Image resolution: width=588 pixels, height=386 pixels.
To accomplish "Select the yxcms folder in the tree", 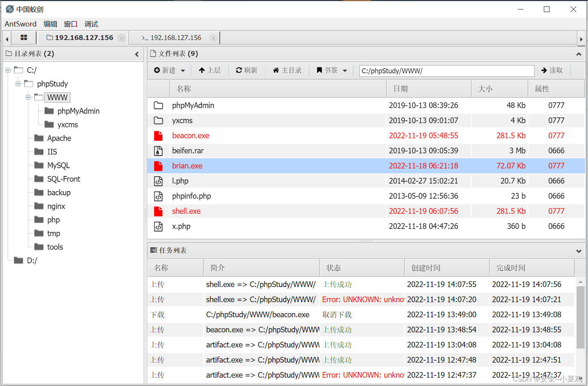I will [68, 124].
